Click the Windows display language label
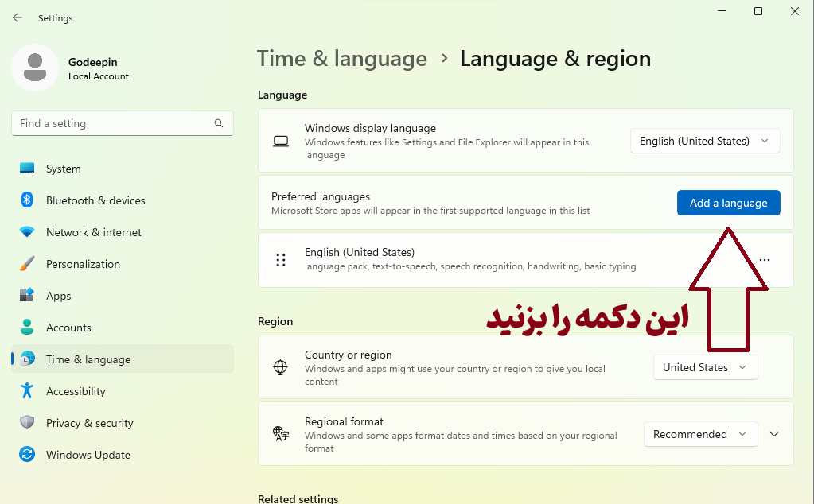This screenshot has width=814, height=504. (x=370, y=128)
